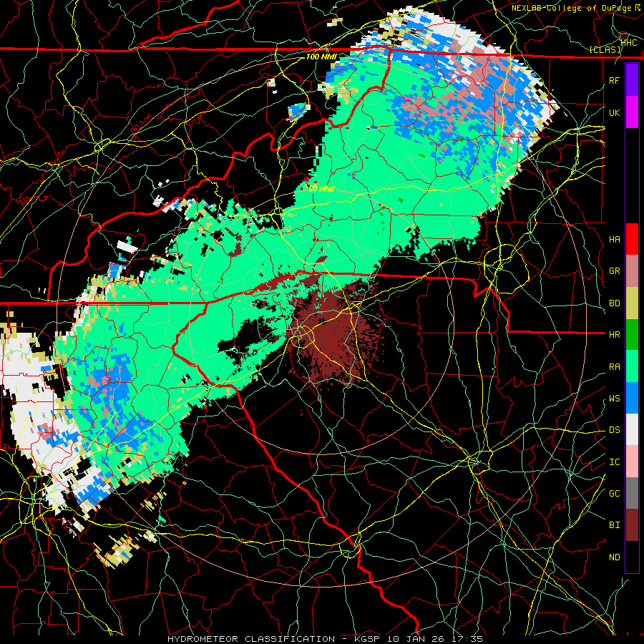Click the light pink IC legend swatch
This screenshot has width=644, height=644.
coord(632,462)
